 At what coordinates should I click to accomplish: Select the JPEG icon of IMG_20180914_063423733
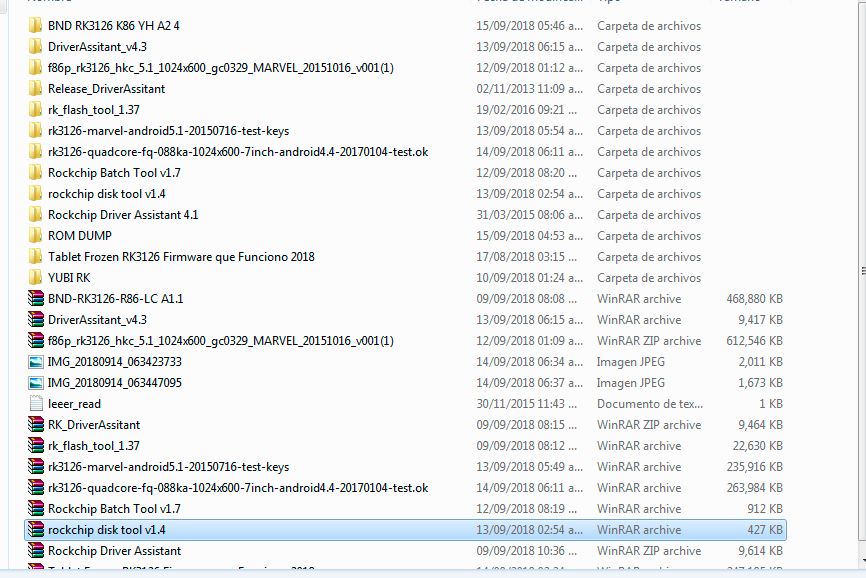36,362
